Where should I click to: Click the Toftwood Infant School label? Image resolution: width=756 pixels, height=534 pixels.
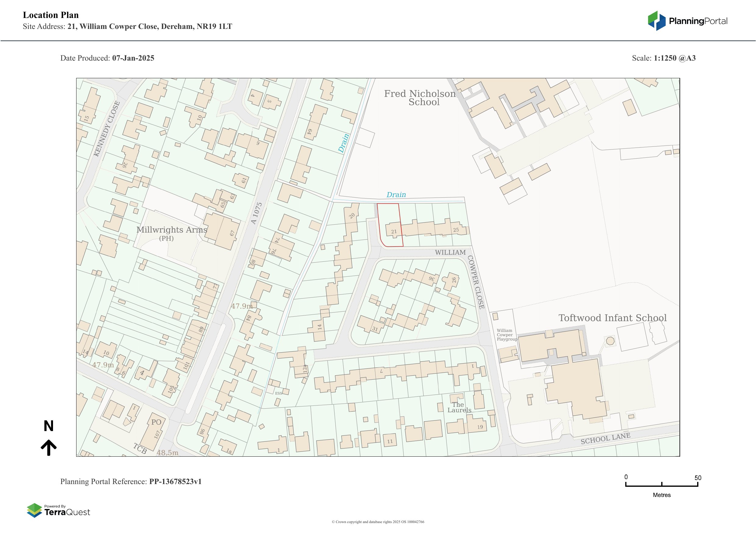tap(612, 318)
